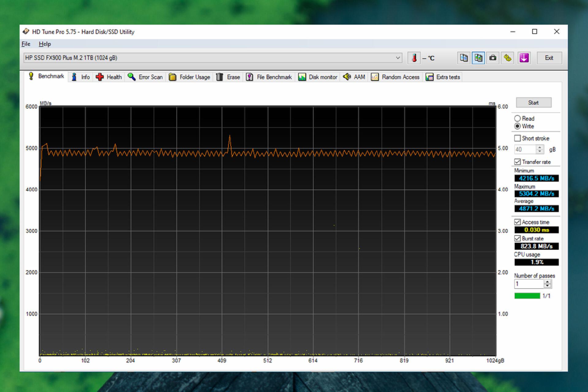Expand the HP SSD drive selection dropdown
The image size is (588, 392).
(x=398, y=58)
